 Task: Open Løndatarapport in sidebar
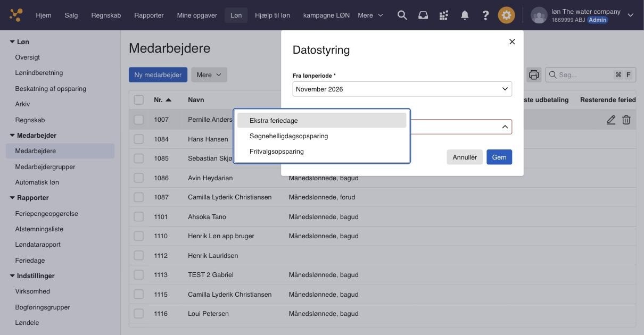pyautogui.click(x=38, y=245)
